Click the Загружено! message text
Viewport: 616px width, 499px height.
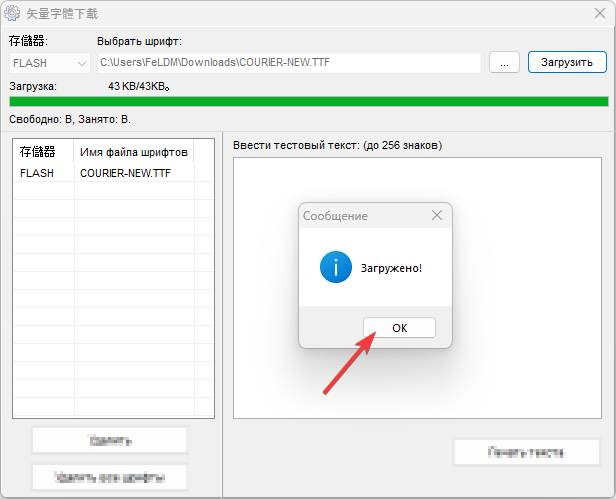391,267
